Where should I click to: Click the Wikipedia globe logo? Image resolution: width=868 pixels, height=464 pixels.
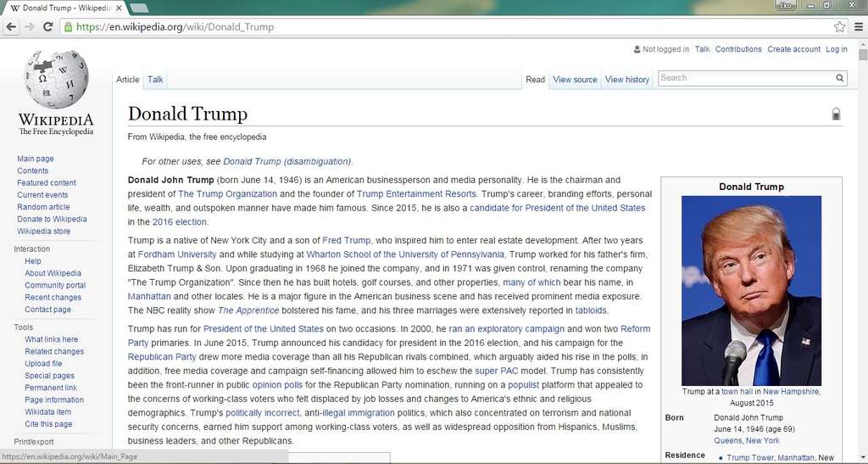(x=56, y=79)
